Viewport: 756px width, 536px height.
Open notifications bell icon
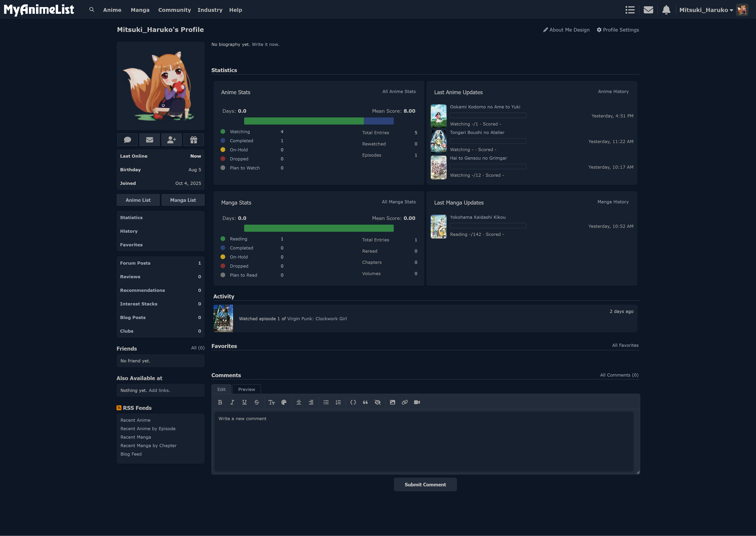tap(666, 10)
